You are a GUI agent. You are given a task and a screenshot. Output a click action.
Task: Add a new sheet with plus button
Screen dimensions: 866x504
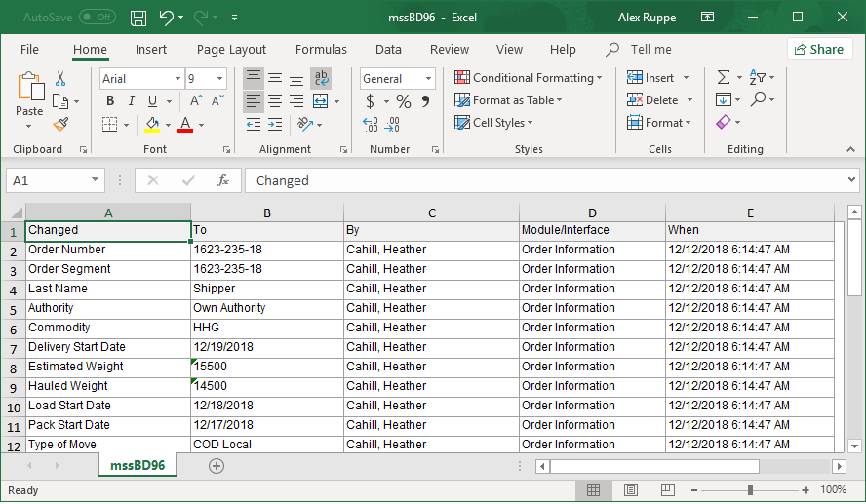point(216,466)
